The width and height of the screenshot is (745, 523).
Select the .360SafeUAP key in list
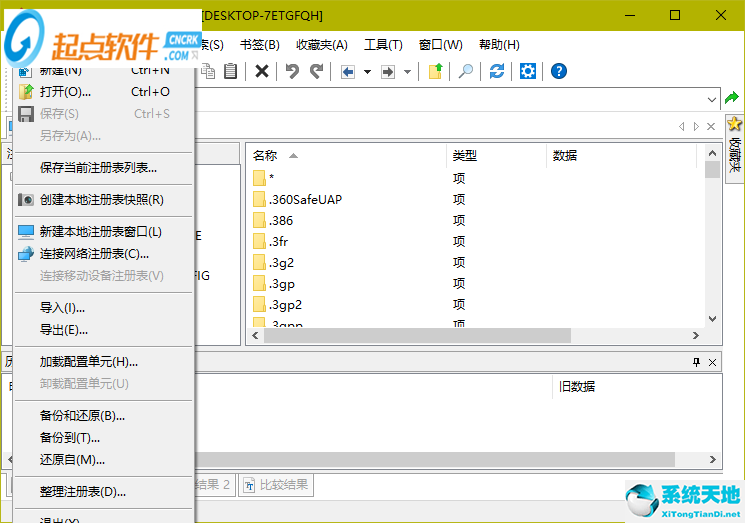[x=305, y=199]
